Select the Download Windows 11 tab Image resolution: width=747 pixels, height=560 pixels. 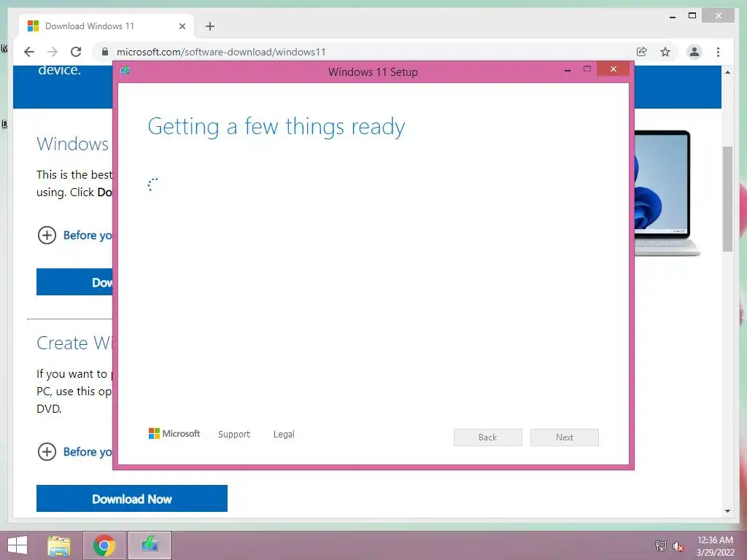click(107, 26)
